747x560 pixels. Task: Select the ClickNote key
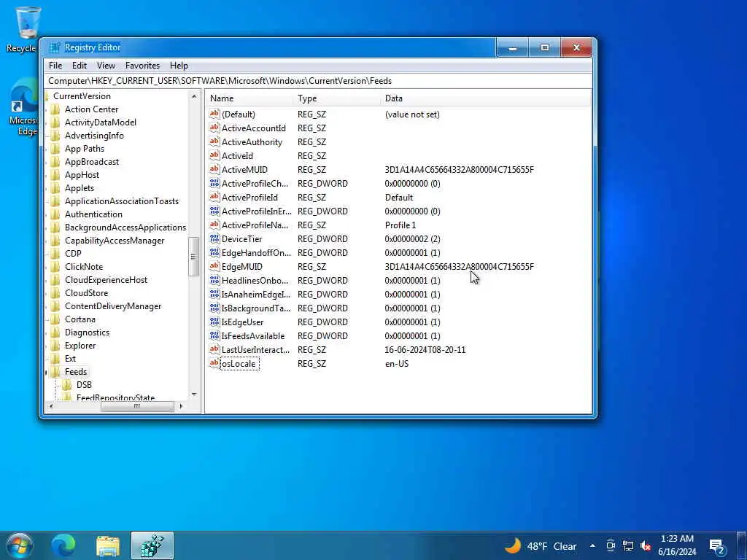(x=84, y=267)
